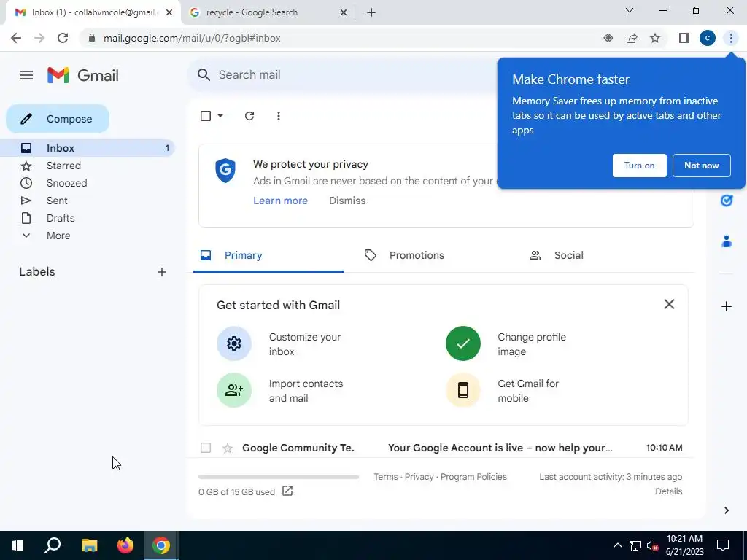Open the Chrome profile avatar
Image resolution: width=747 pixels, height=560 pixels.
[x=708, y=38]
